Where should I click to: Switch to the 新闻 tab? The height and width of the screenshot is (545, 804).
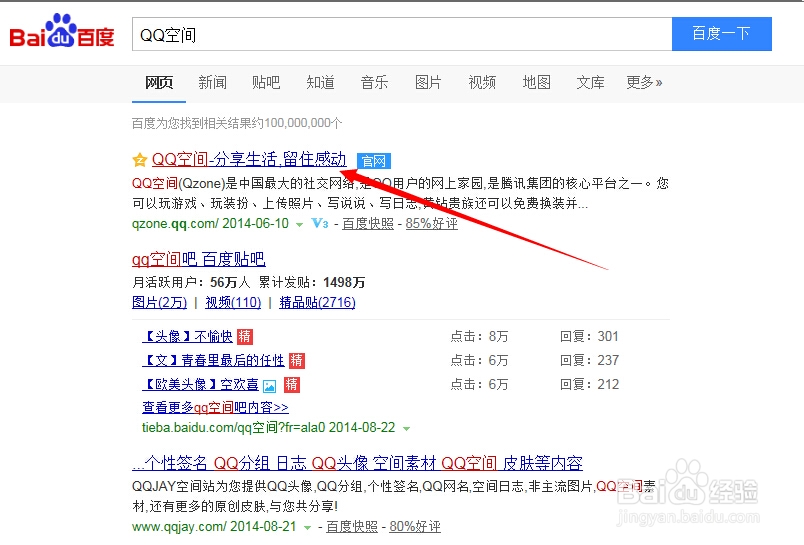(x=212, y=83)
